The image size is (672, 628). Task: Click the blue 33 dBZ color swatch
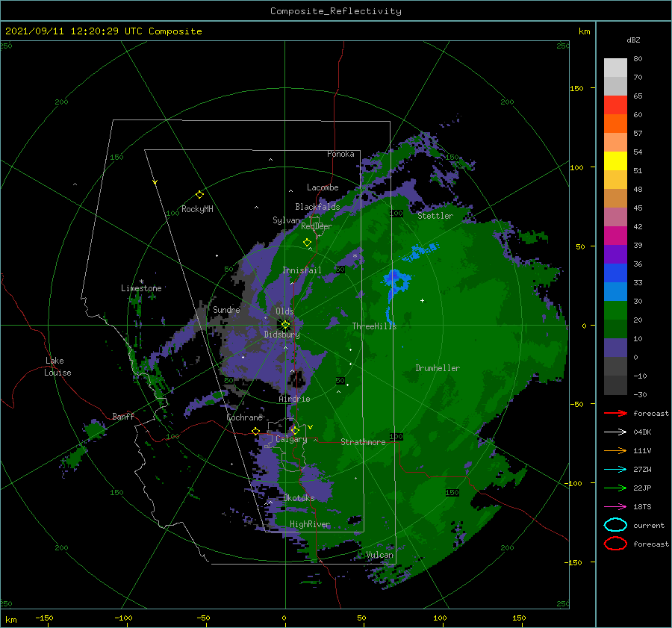[615, 273]
